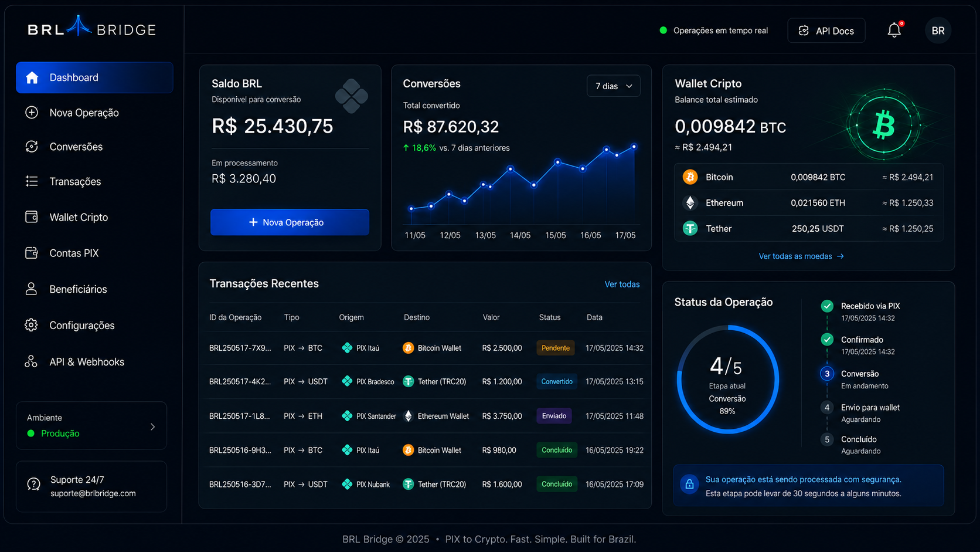The height and width of the screenshot is (552, 980).
Task: Click Ver todas transactions link
Action: 622,284
